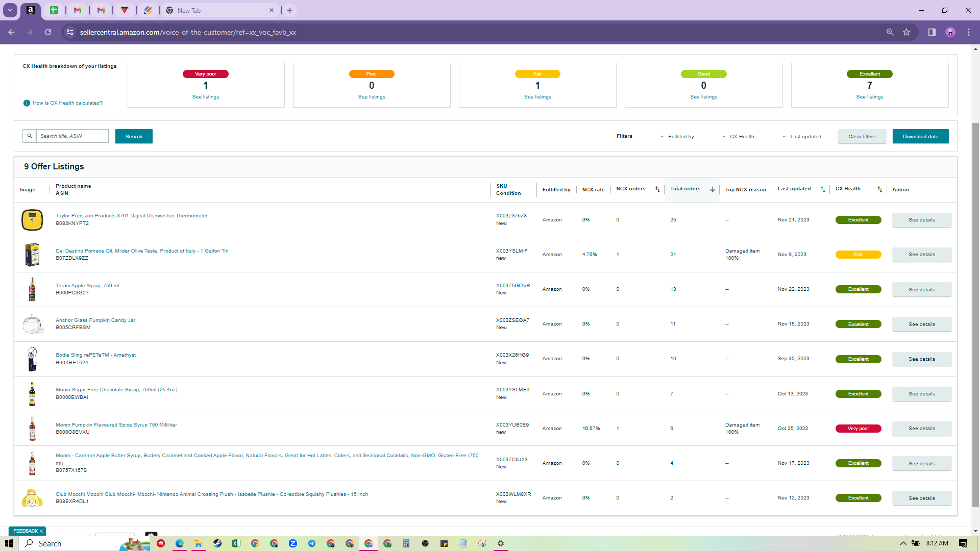The image size is (980, 551).
Task: Click Clear filters
Action: click(862, 136)
